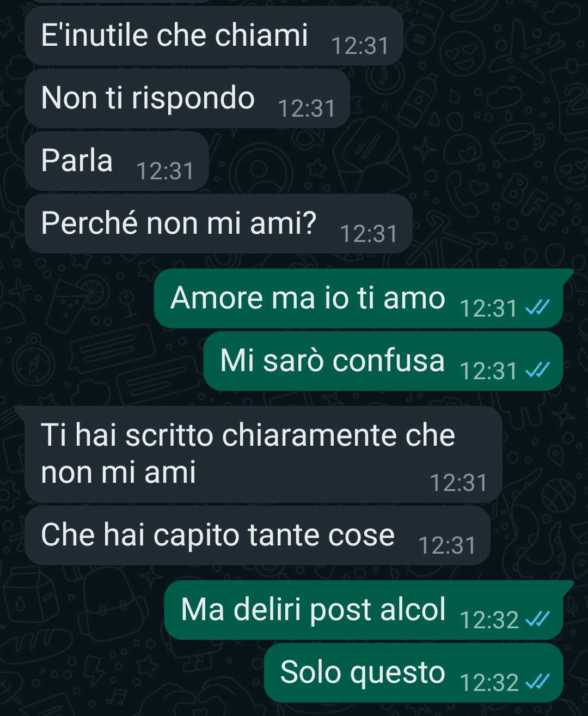Select the sent bubble 'Mi sarò confusa'
588x716 pixels.
click(x=383, y=361)
